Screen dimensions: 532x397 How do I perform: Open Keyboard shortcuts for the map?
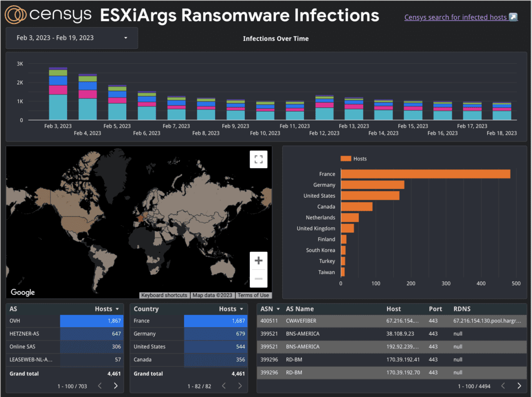tap(164, 295)
